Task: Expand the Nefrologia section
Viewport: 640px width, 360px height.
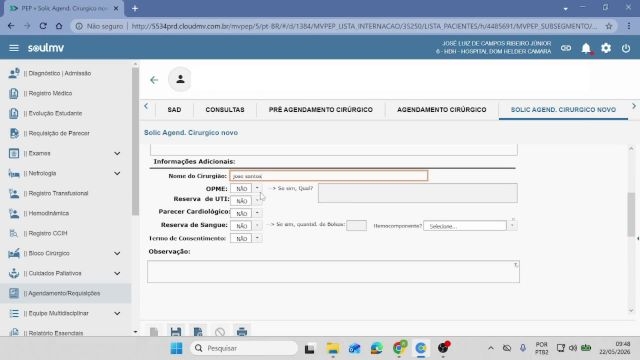Action: pyautogui.click(x=117, y=173)
